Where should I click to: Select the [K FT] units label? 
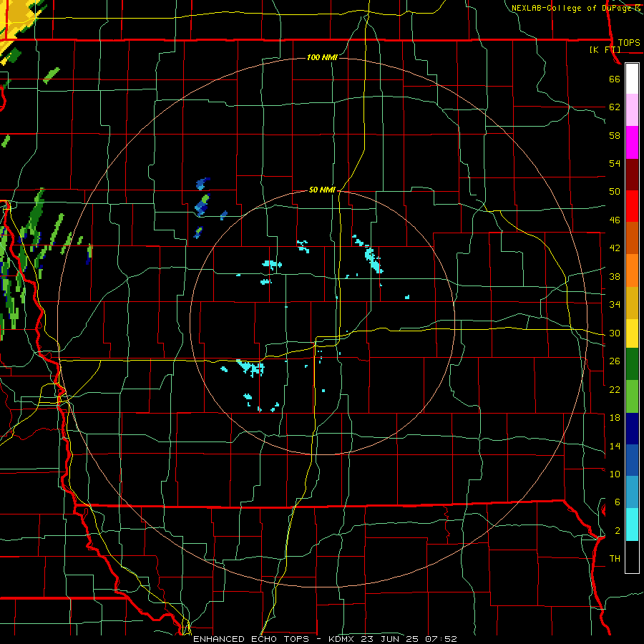(x=605, y=49)
